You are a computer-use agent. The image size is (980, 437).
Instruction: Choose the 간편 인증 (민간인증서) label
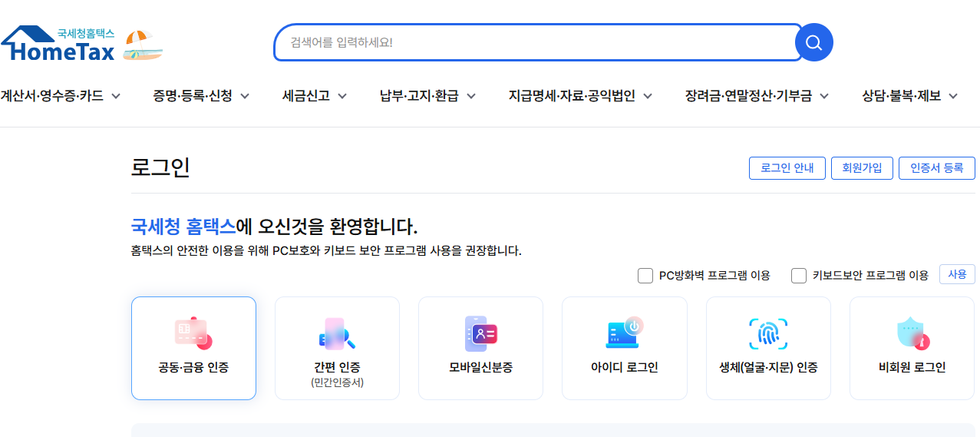click(337, 374)
